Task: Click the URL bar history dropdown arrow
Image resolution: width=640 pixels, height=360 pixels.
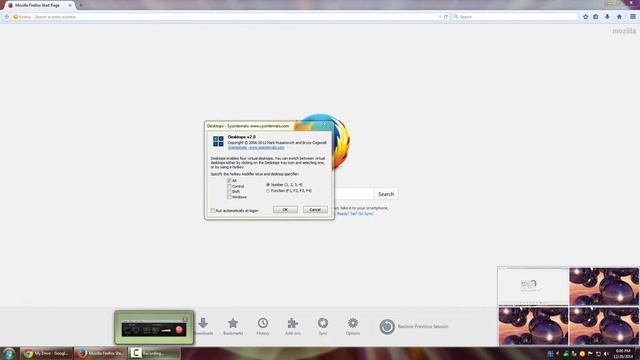Action: 440,17
